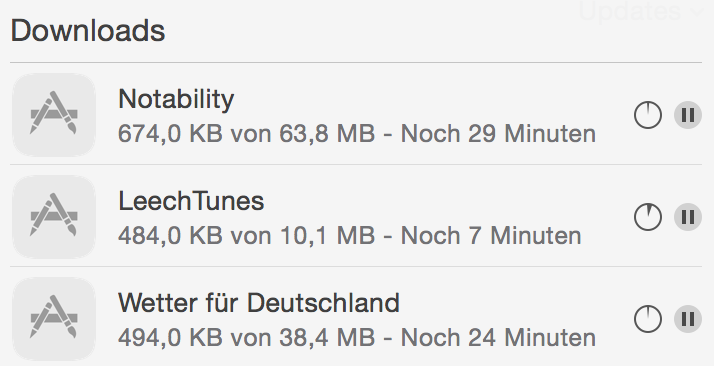The width and height of the screenshot is (714, 366).
Task: Click the LeechTunes placeholder app icon
Action: pos(54,217)
